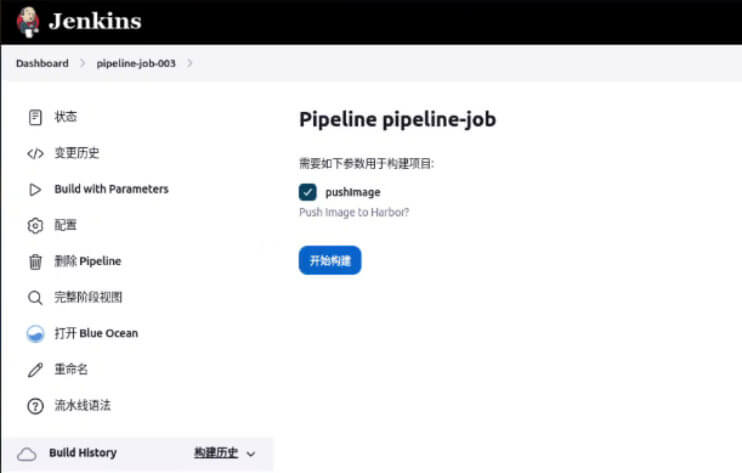742x473 pixels.
Task: Expand the dropdown chevron next to 构建历史
Action: point(251,454)
